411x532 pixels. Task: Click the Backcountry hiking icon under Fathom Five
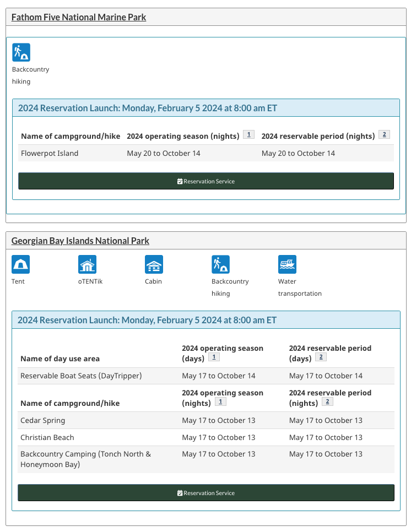click(21, 52)
